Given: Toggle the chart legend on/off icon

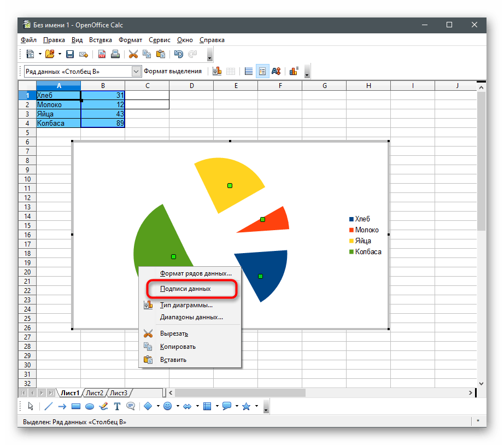Looking at the screenshot, I should tap(262, 71).
